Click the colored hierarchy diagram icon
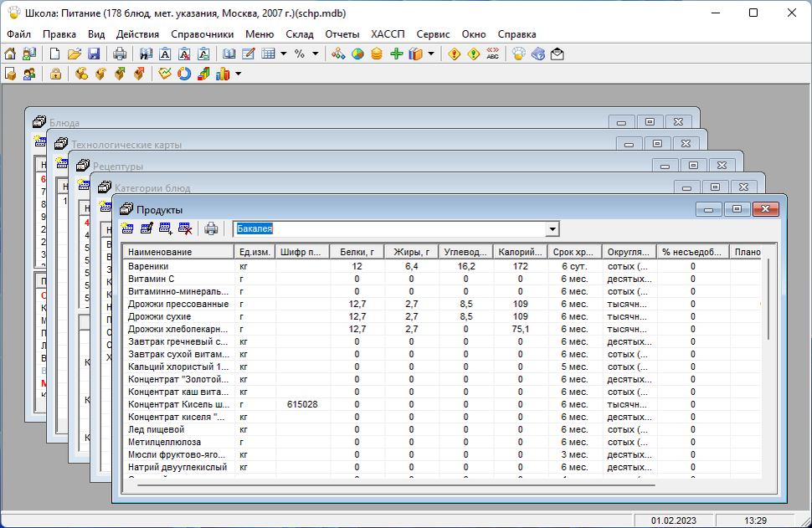The image size is (812, 528). coord(338,54)
